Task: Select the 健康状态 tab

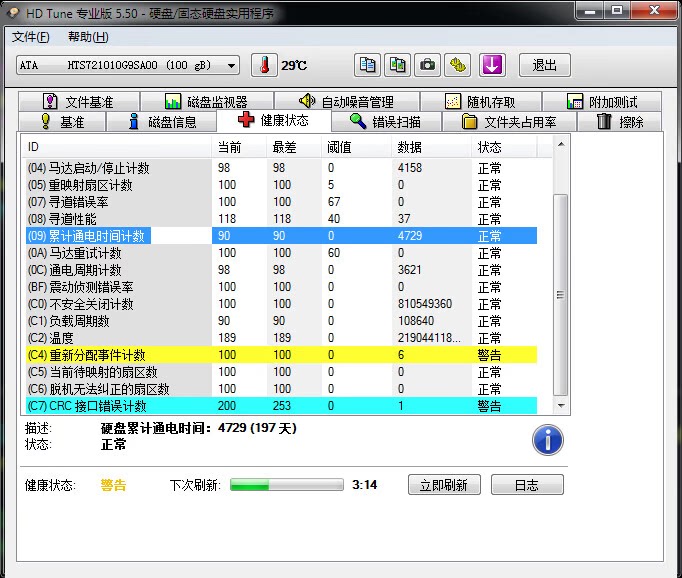Action: pyautogui.click(x=274, y=120)
